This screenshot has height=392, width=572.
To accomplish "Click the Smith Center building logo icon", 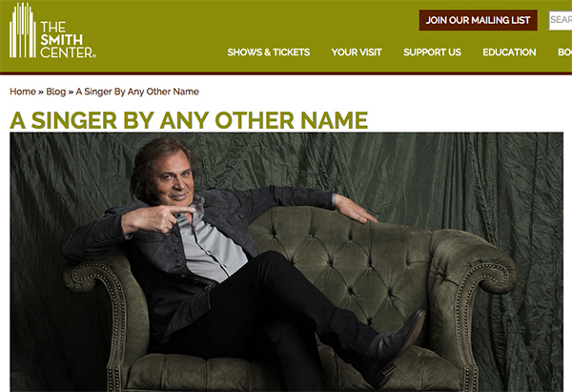I will tap(23, 31).
